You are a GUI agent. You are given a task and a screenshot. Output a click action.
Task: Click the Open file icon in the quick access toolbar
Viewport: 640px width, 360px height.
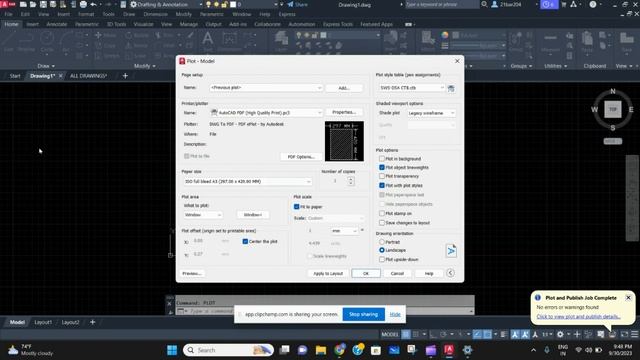coord(33,4)
